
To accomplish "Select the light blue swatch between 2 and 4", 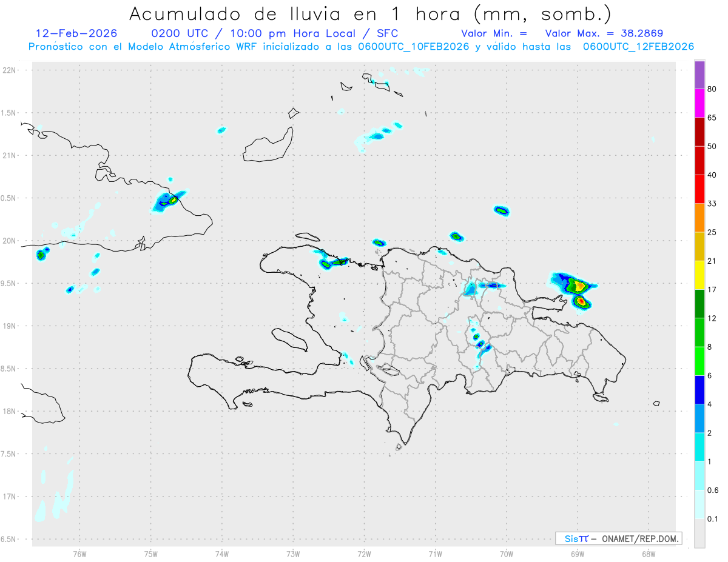I will (x=699, y=419).
